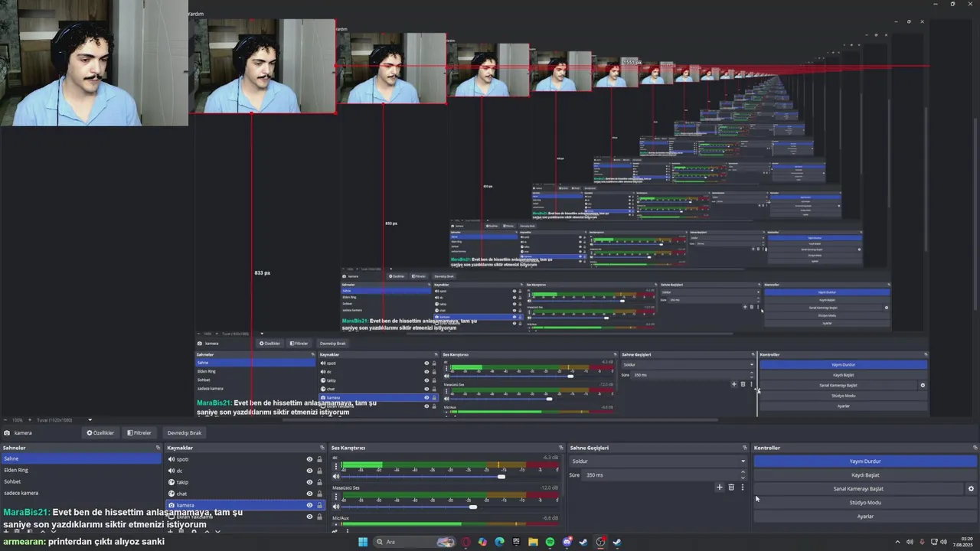Image resolution: width=980 pixels, height=551 pixels.
Task: Click the preview horizontal scrollbar
Action: coord(500,420)
